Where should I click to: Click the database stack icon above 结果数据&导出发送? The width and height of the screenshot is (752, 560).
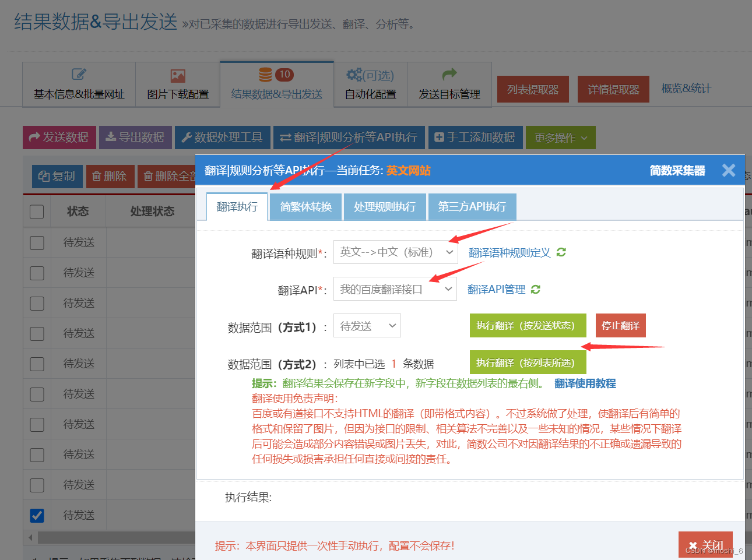click(x=266, y=75)
